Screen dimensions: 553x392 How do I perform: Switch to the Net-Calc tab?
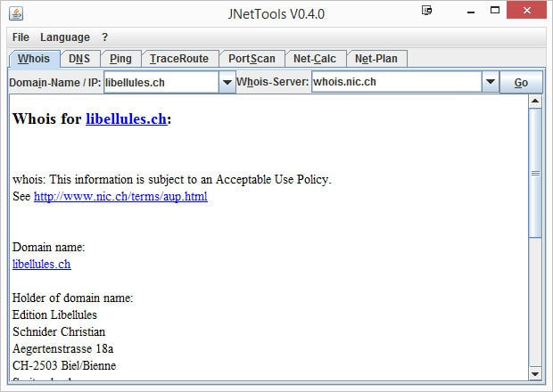[315, 59]
